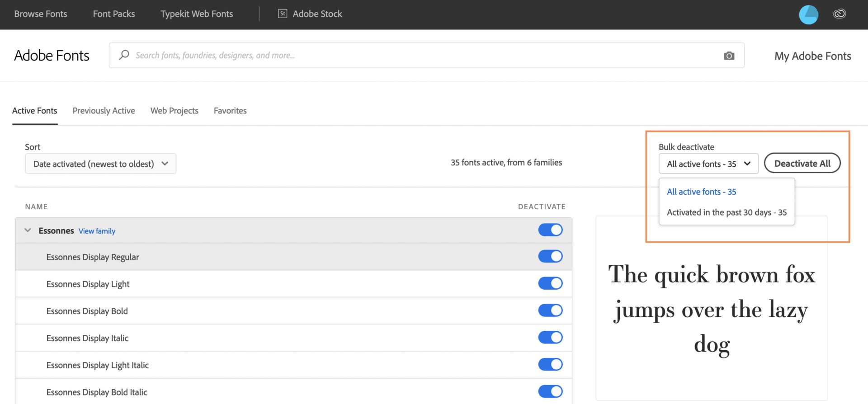868x404 pixels.
Task: Toggle off the Essonnes family switch
Action: click(x=550, y=230)
